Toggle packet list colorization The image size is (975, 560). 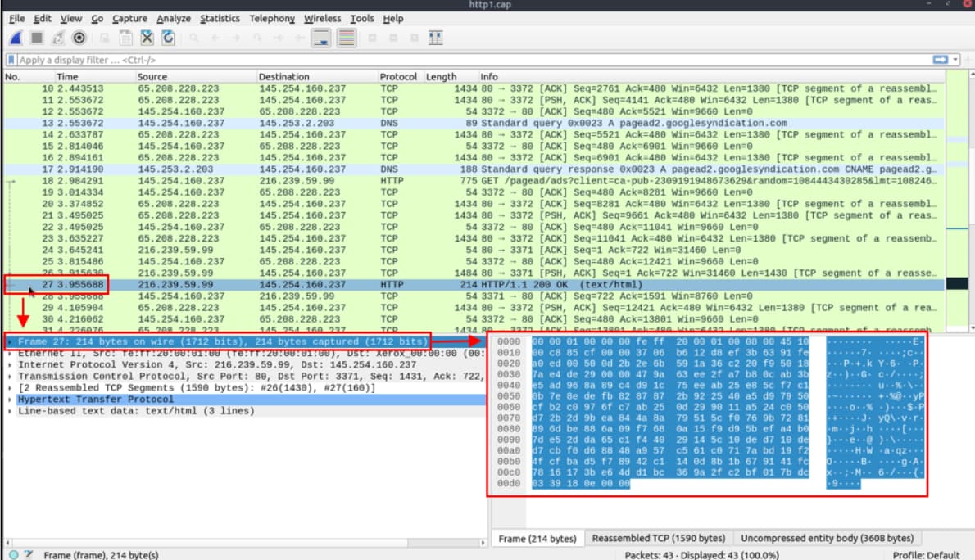pyautogui.click(x=347, y=38)
